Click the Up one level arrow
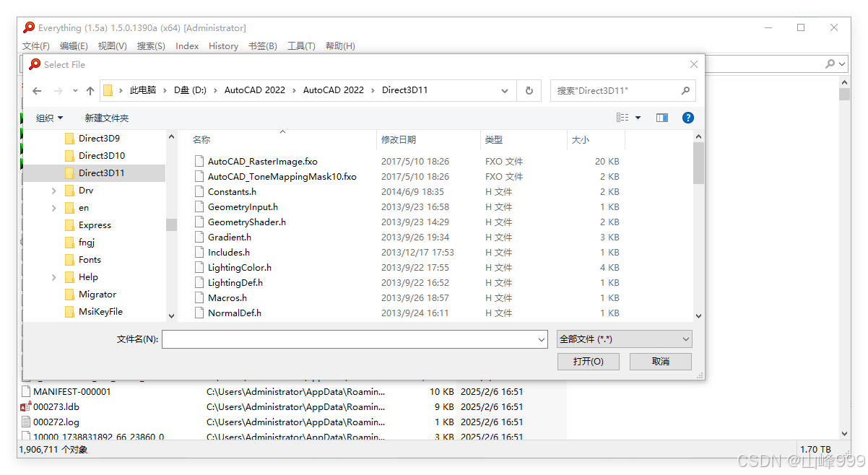Image resolution: width=868 pixels, height=475 pixels. 90,91
